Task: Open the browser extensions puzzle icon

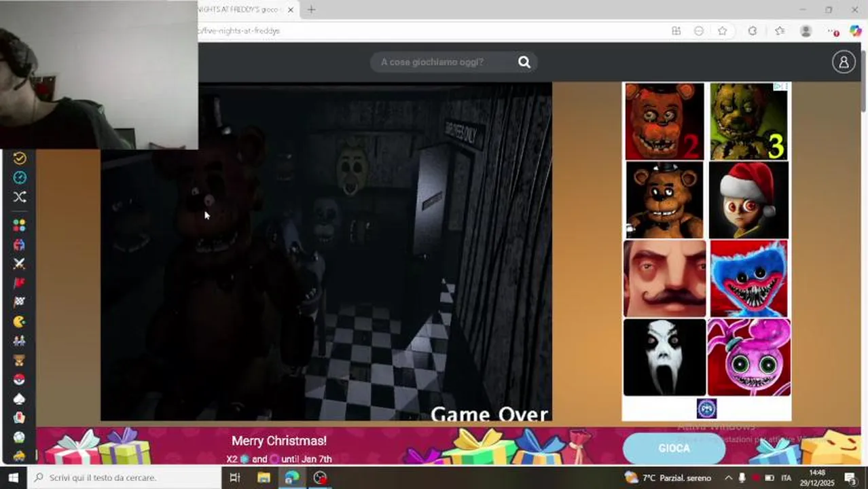Action: [x=753, y=31]
